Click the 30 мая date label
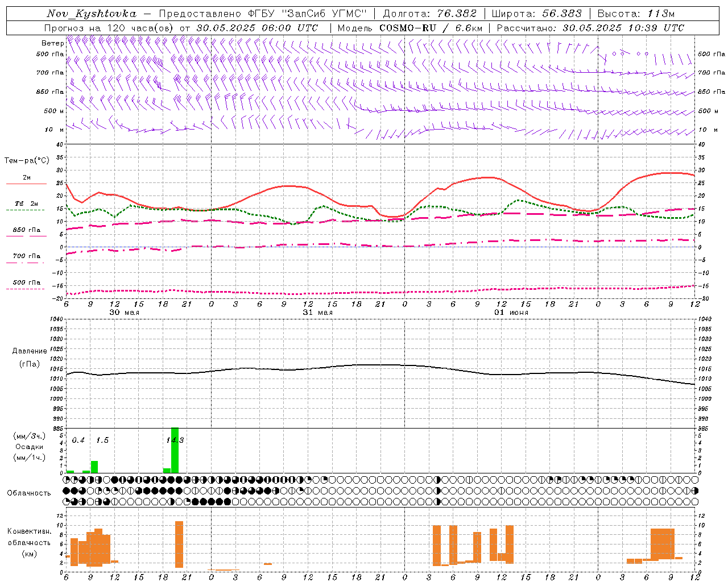This screenshot has height=582, width=728. coord(124,313)
